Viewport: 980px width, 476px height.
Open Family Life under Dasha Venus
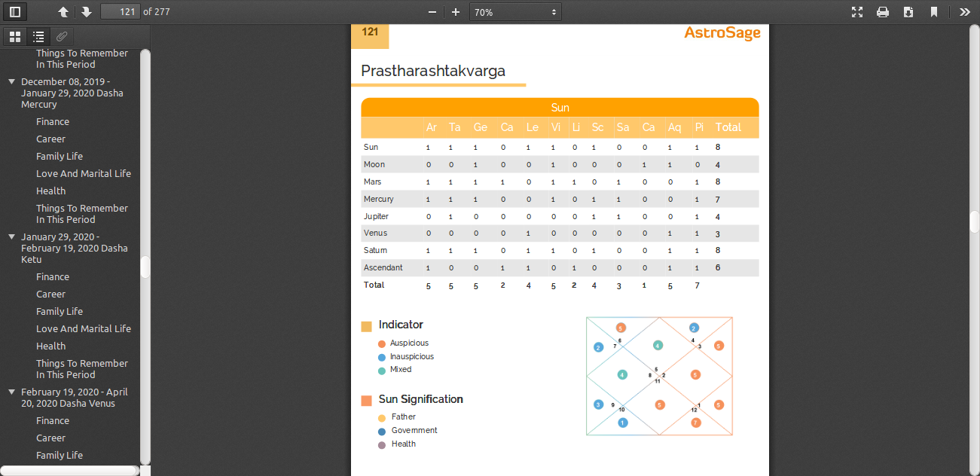click(60, 455)
